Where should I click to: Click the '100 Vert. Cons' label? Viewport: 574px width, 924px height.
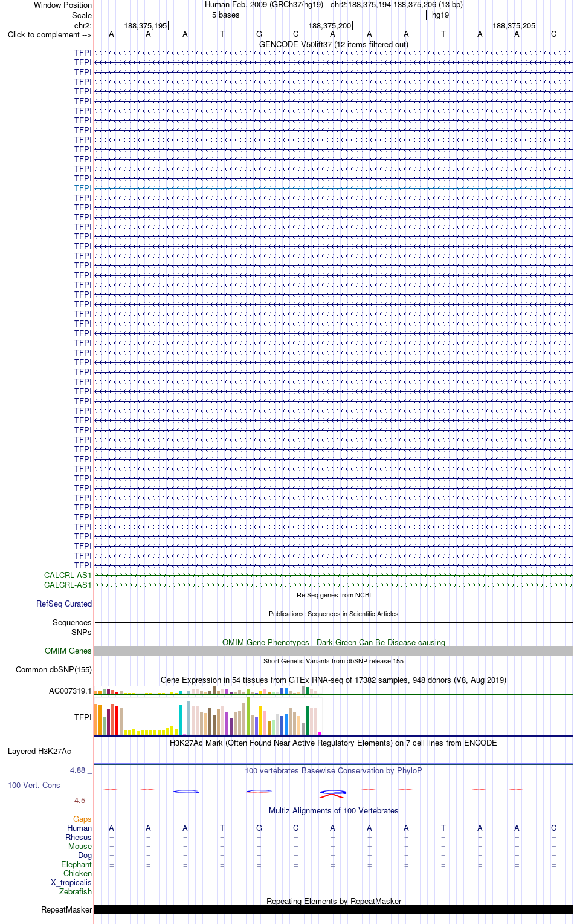pos(34,785)
